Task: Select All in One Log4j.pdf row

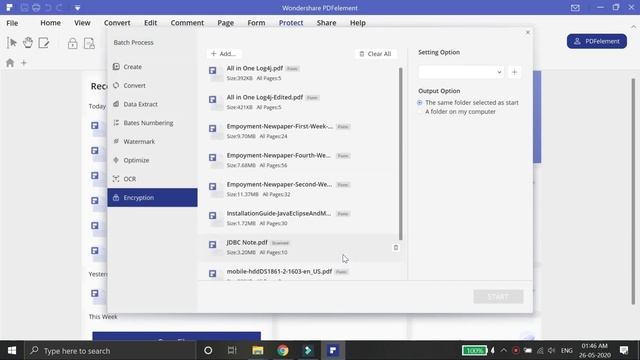Action: 300,73
